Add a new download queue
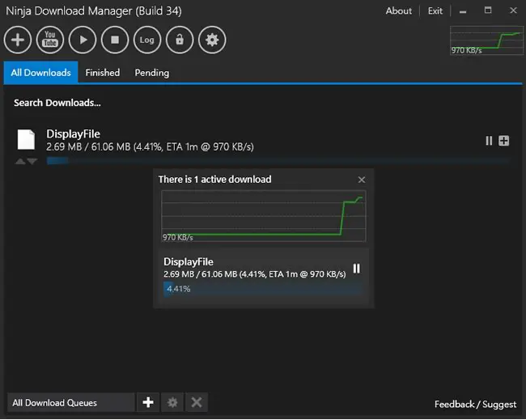 pyautogui.click(x=148, y=402)
